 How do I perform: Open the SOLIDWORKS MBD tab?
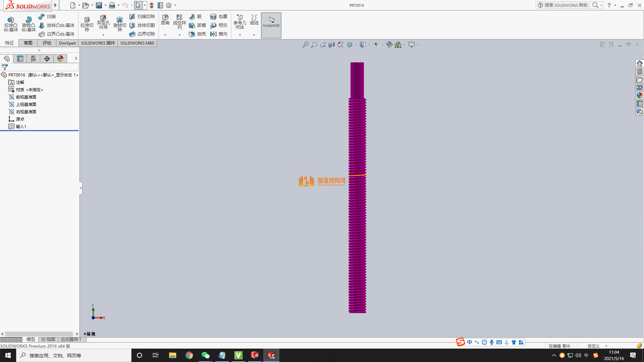pos(137,43)
